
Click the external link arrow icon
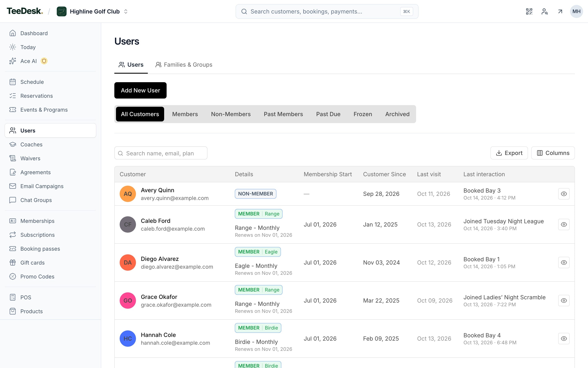coord(560,11)
